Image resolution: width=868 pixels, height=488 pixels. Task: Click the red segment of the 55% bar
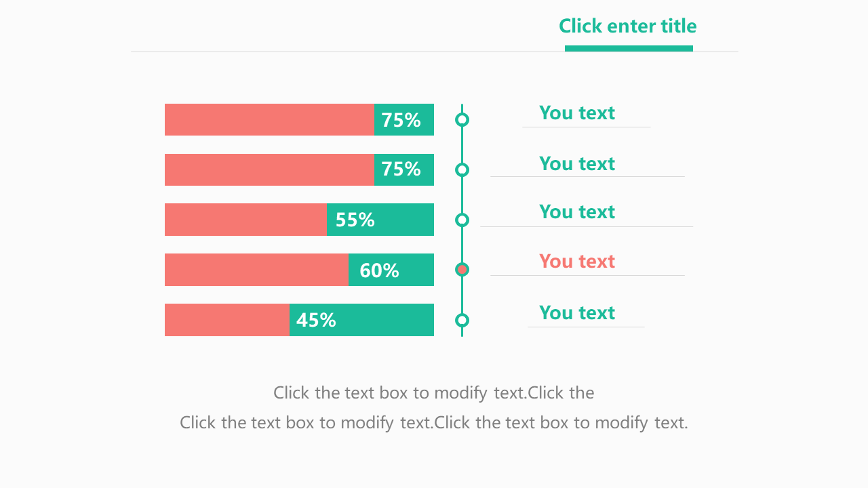pos(245,220)
